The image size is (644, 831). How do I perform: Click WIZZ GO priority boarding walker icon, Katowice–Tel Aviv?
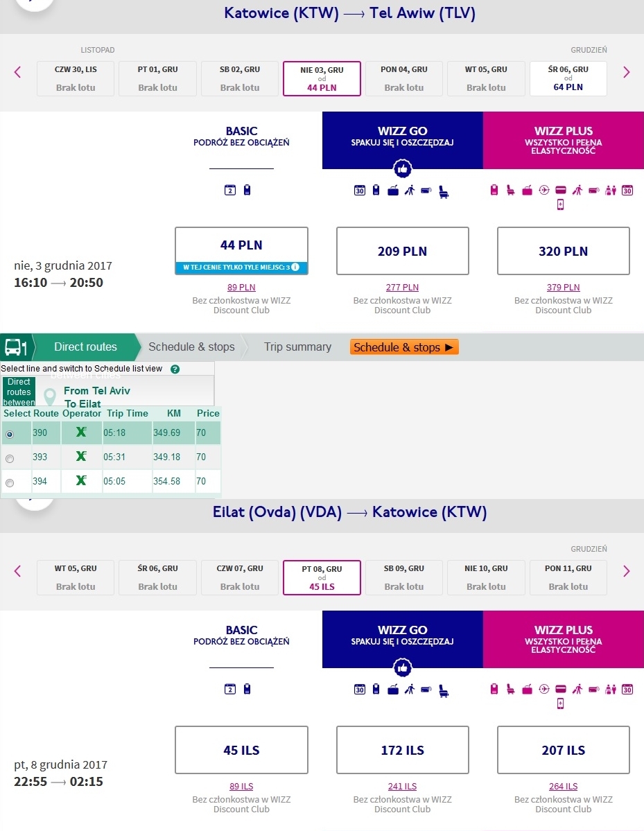[410, 191]
